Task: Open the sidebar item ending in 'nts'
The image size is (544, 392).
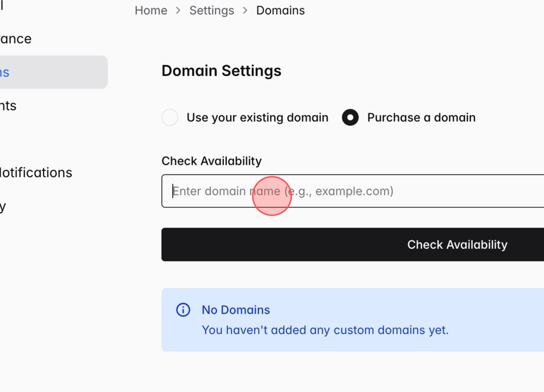Action: (x=8, y=106)
